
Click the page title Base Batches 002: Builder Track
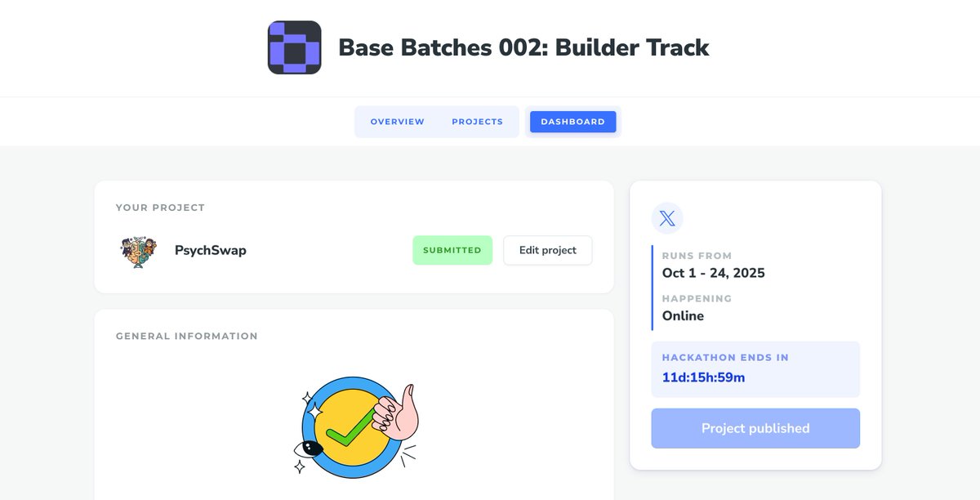point(523,47)
